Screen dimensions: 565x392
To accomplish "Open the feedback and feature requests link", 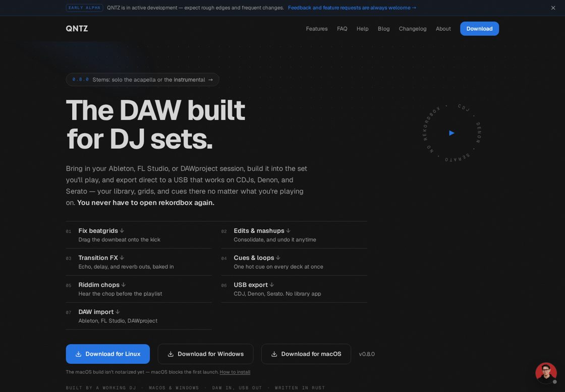I will click(352, 8).
